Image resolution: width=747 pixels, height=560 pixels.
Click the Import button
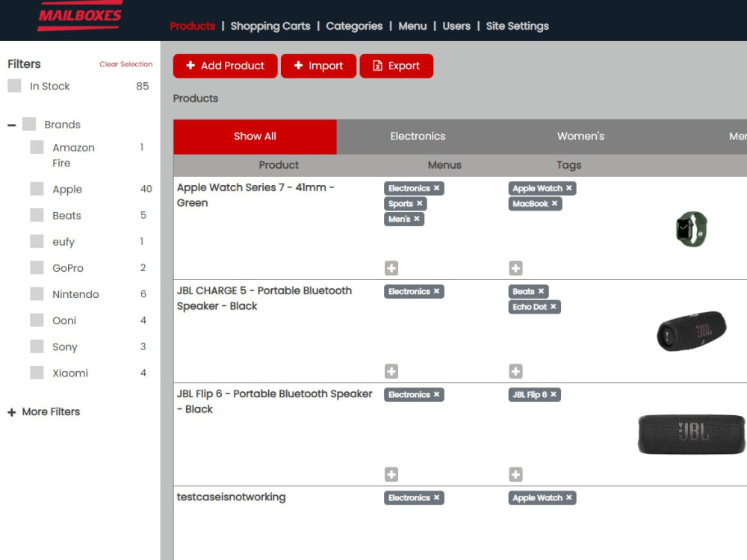[x=318, y=66]
